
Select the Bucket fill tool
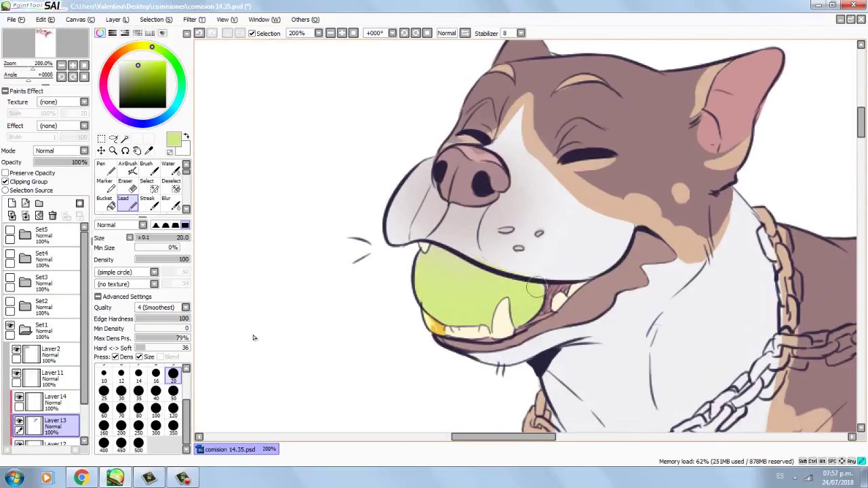pos(105,203)
